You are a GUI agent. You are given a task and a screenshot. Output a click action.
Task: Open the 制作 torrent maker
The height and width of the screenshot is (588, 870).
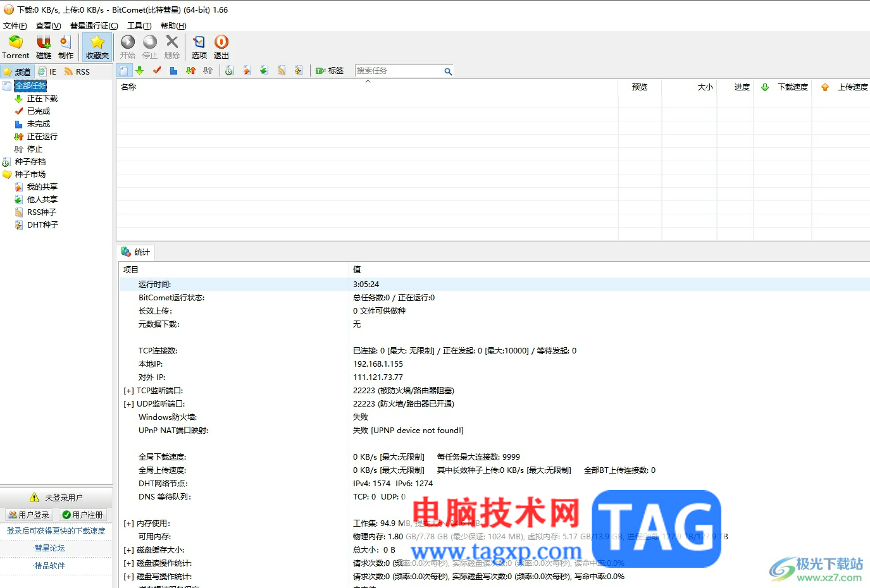tap(66, 47)
